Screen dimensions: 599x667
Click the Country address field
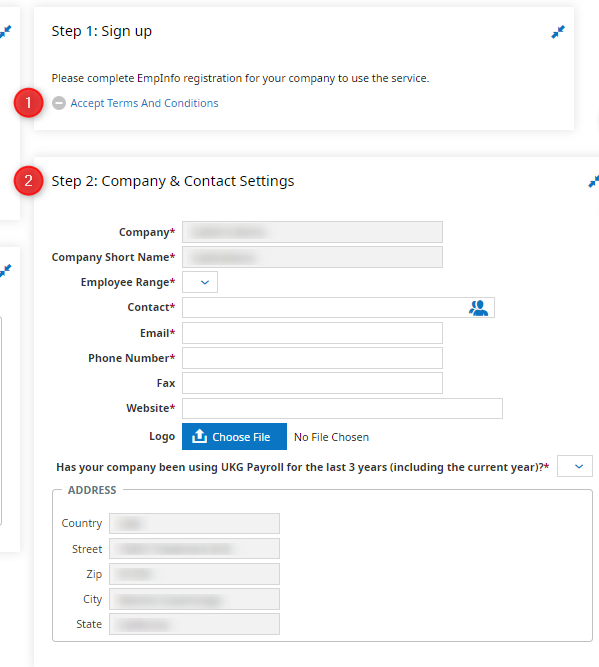[x=194, y=523]
